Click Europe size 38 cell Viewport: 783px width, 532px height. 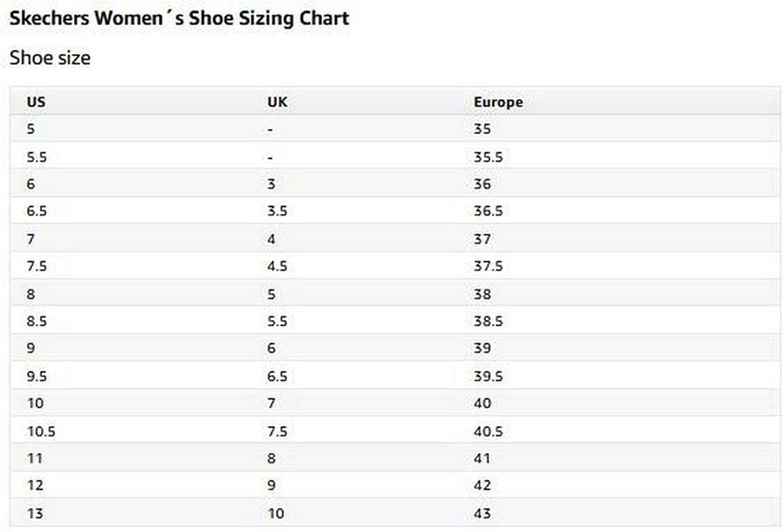tap(482, 294)
